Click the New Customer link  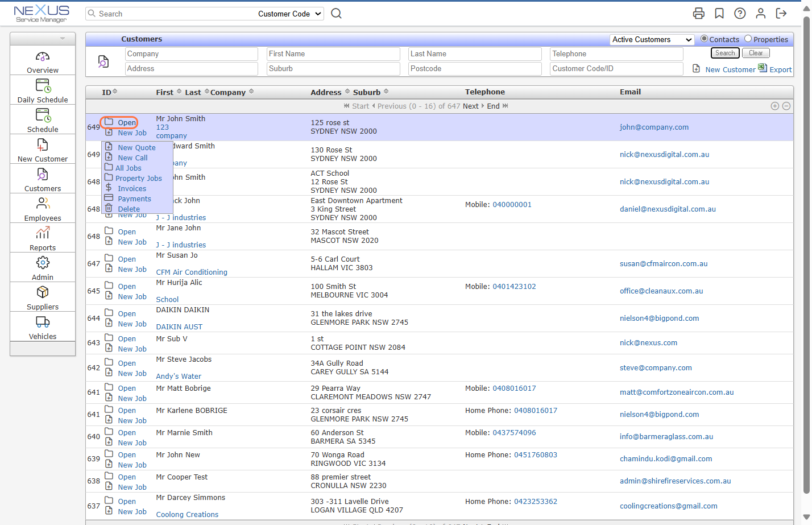(x=730, y=69)
